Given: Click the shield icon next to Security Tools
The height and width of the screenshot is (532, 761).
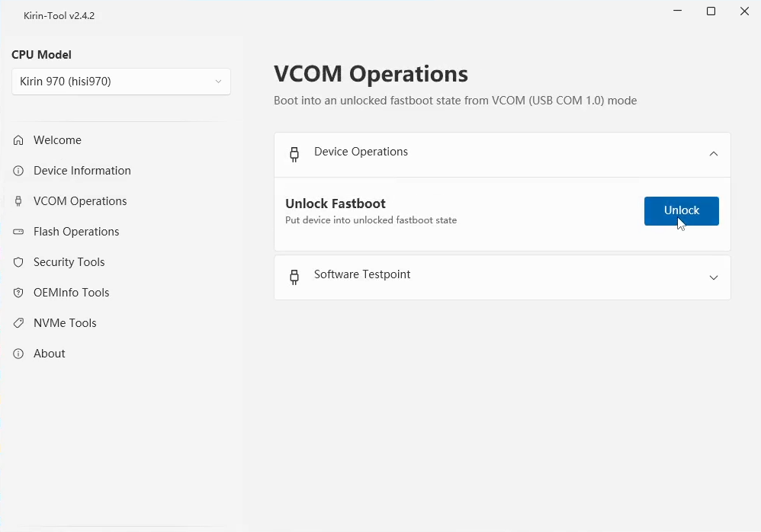Looking at the screenshot, I should point(18,262).
